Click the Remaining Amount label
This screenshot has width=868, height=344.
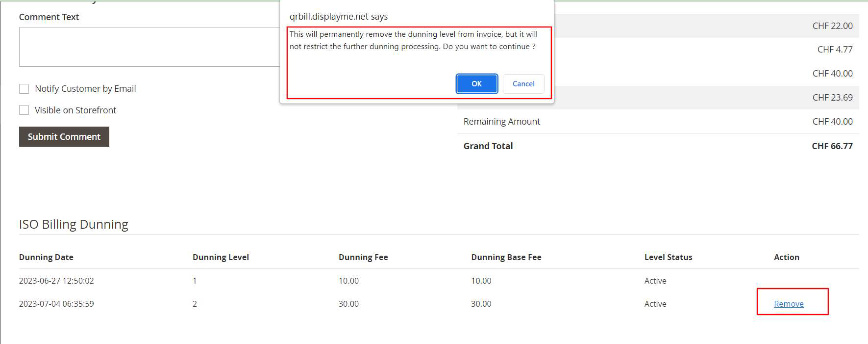[x=501, y=122]
